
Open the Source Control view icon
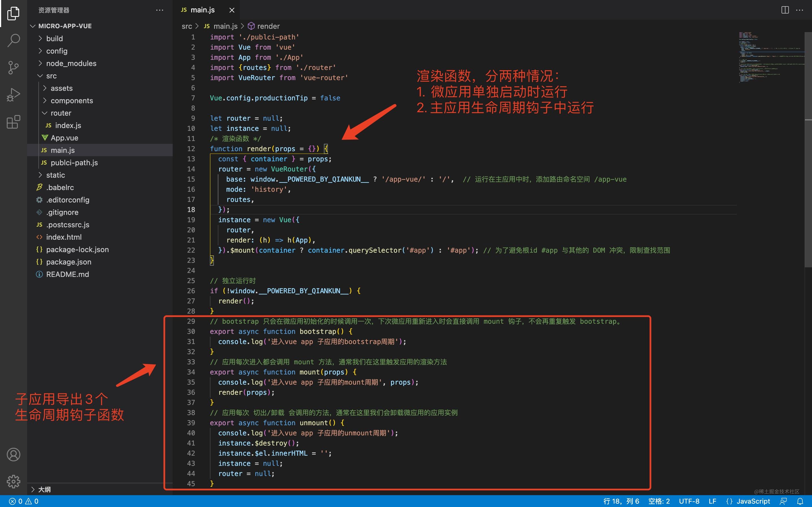(14, 67)
